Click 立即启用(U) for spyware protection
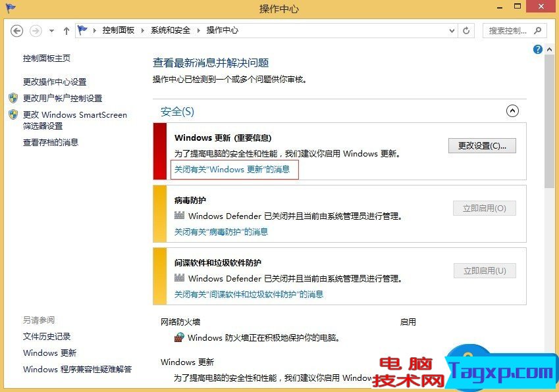Viewport: 559px width, 392px height. click(x=485, y=271)
